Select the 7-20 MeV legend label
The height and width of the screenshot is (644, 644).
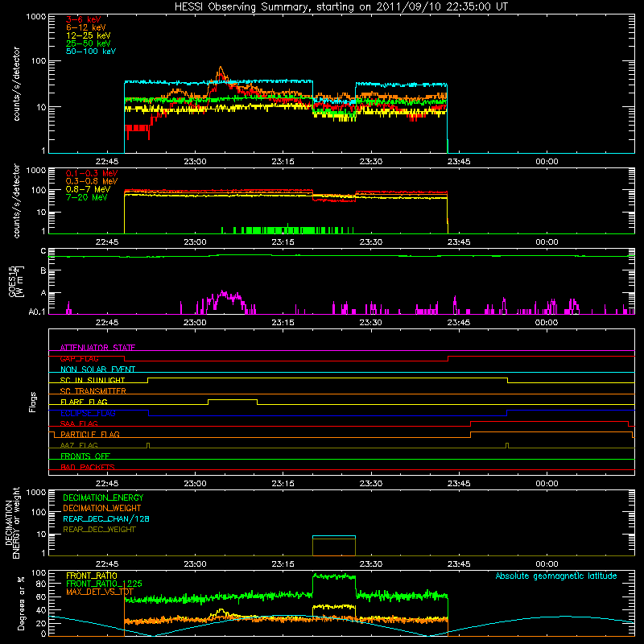[86, 197]
